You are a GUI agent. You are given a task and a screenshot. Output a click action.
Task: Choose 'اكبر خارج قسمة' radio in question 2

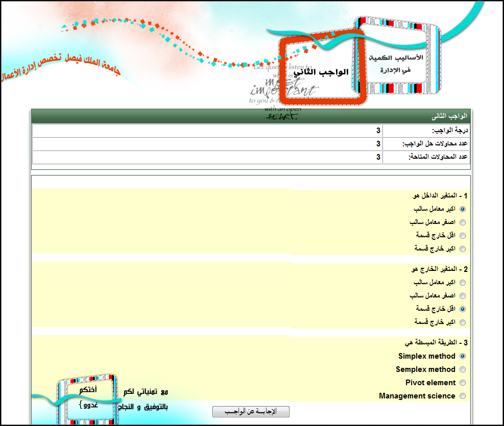(463, 322)
